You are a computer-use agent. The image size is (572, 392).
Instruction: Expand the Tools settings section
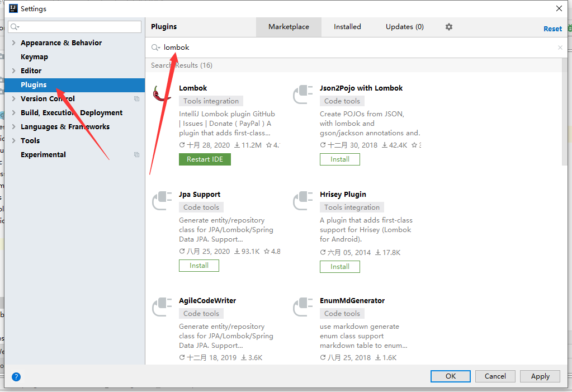point(13,140)
